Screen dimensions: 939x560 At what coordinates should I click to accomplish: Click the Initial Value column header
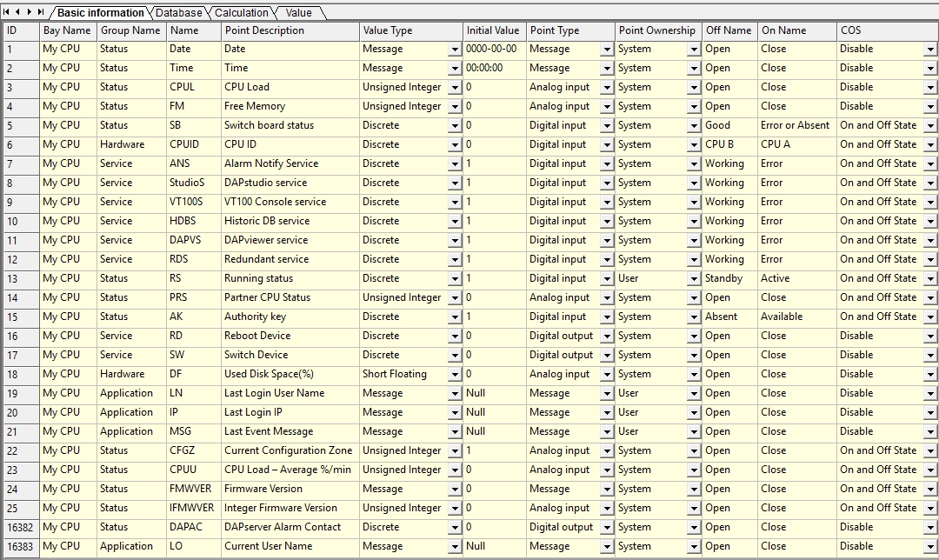[x=493, y=30]
